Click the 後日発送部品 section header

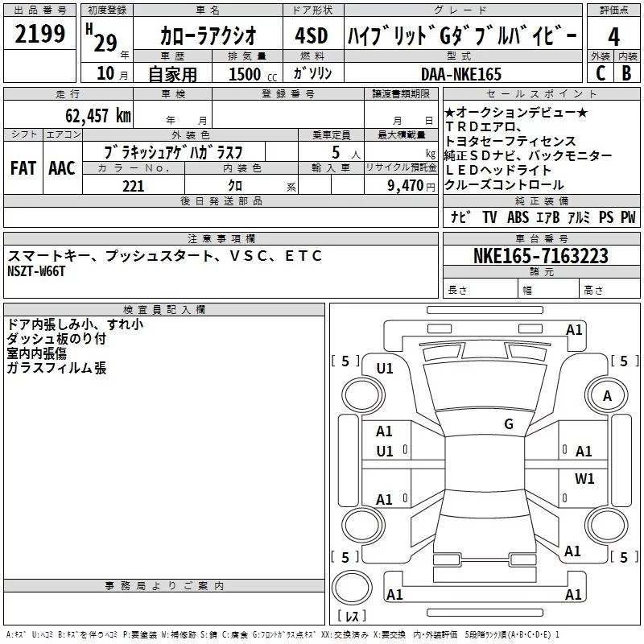[x=221, y=200]
